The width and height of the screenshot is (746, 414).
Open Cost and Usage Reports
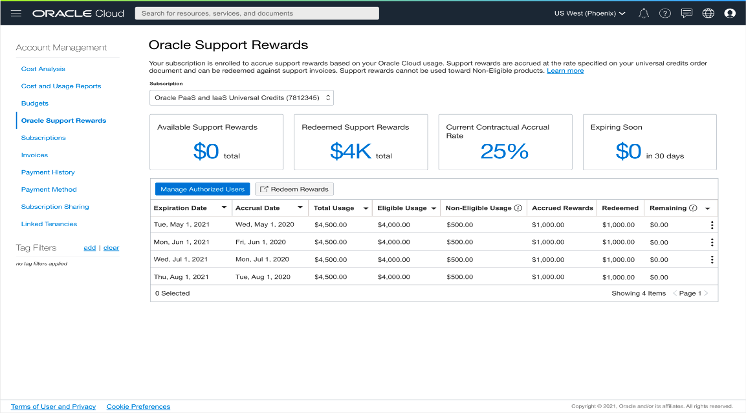pyautogui.click(x=61, y=86)
